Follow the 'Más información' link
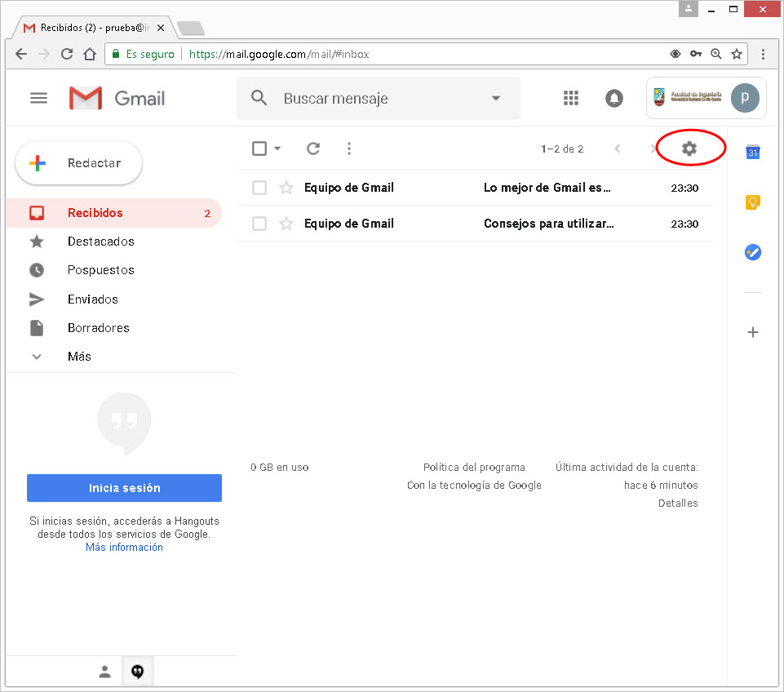Image resolution: width=784 pixels, height=692 pixels. (124, 547)
